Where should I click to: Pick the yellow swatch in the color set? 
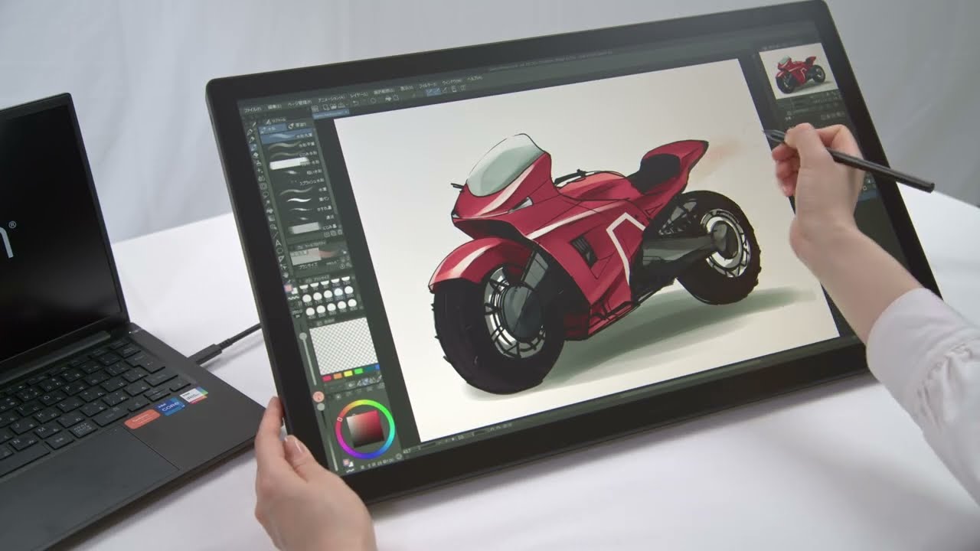[348, 373]
